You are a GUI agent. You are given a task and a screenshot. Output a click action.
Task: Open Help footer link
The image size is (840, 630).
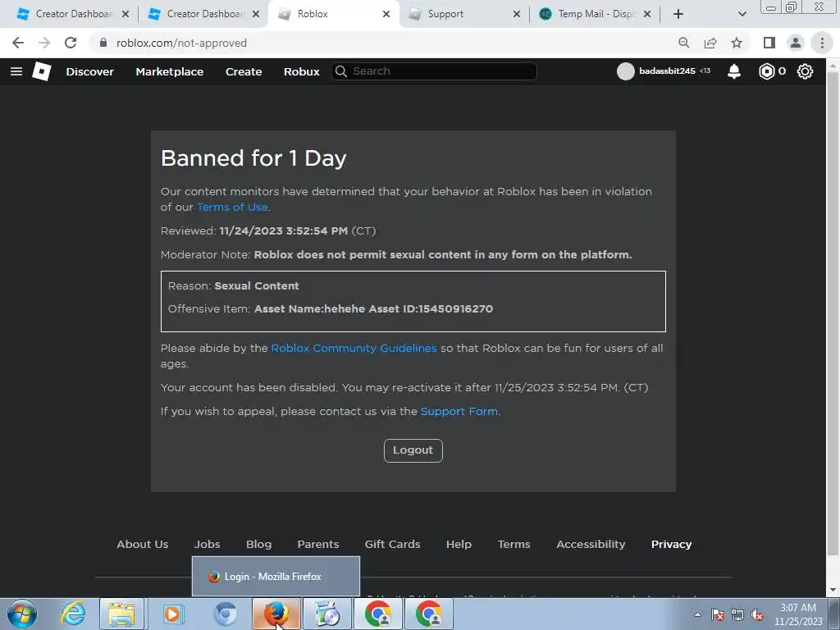459,545
